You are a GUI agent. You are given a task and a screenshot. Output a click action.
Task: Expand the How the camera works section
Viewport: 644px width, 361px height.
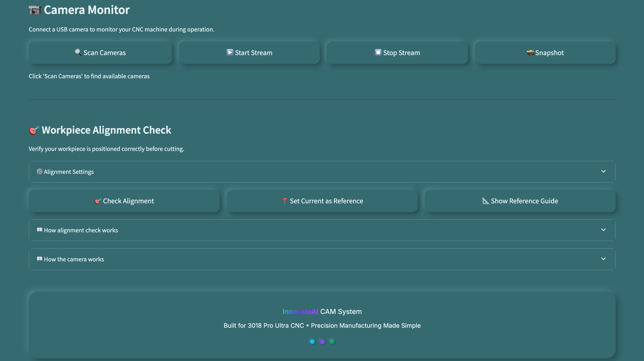[322, 259]
